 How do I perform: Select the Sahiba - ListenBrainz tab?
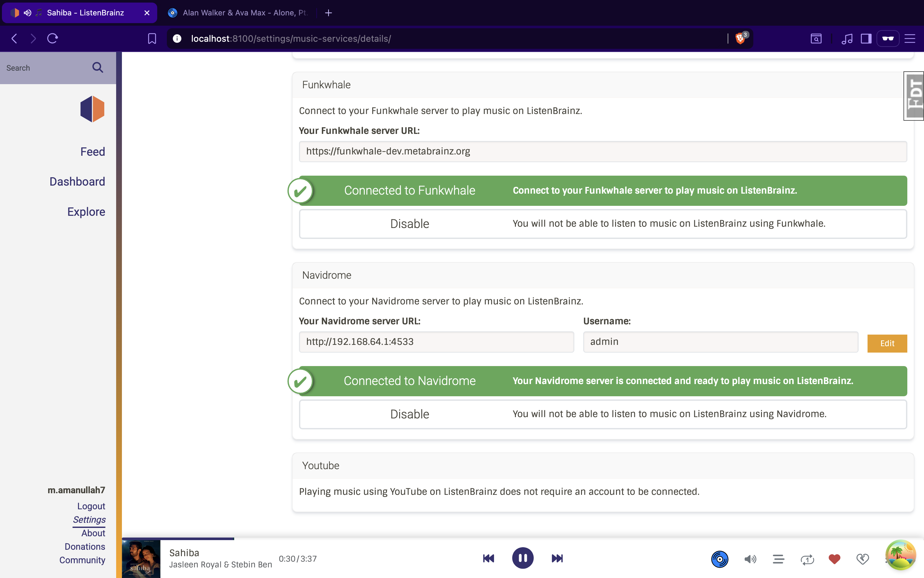tap(80, 13)
